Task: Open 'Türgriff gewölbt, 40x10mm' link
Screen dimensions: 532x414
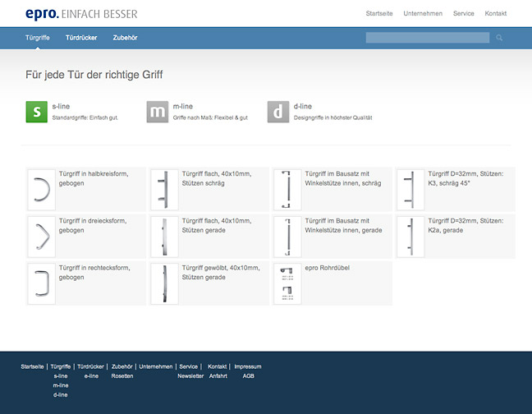Action: pyautogui.click(x=221, y=273)
